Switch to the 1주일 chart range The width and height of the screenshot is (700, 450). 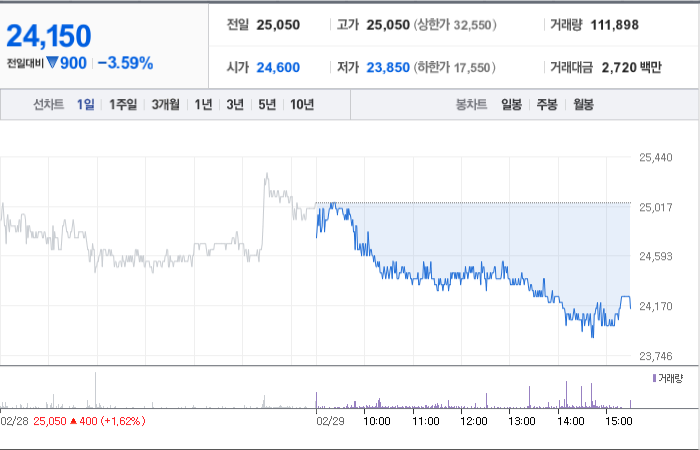tap(123, 104)
